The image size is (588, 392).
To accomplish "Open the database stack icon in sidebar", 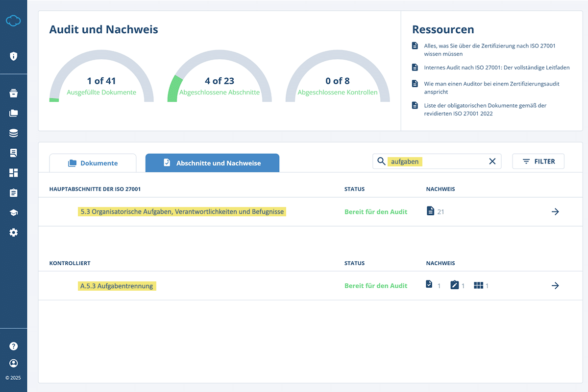I will pyautogui.click(x=13, y=133).
